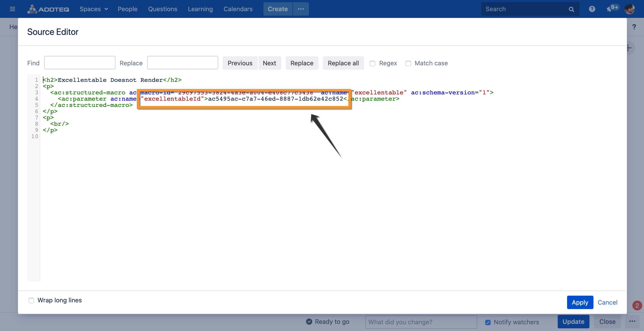Open the Create more options ellipsis
The height and width of the screenshot is (331, 644).
coord(301,9)
